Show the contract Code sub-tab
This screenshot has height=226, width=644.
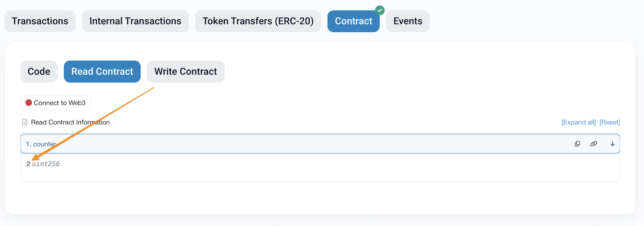[39, 72]
